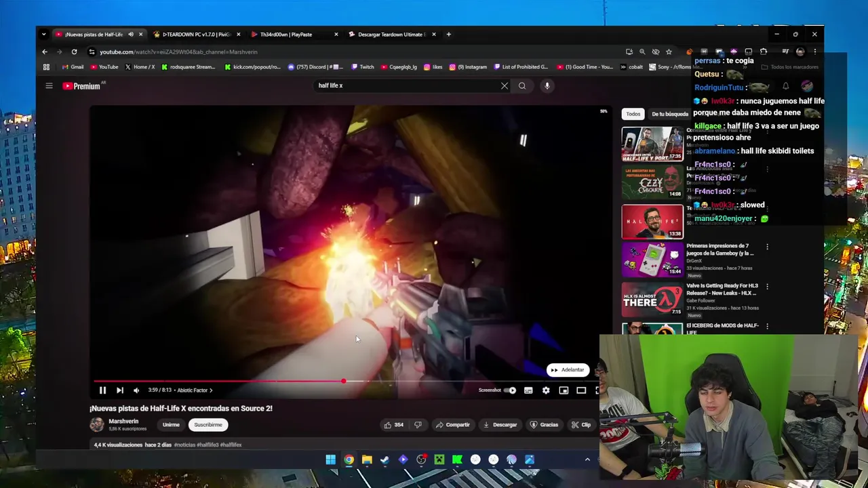Open the cobalt bookmark

(x=631, y=67)
